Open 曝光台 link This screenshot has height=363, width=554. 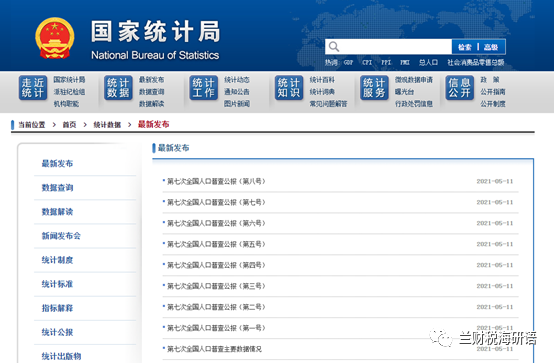[x=404, y=92]
